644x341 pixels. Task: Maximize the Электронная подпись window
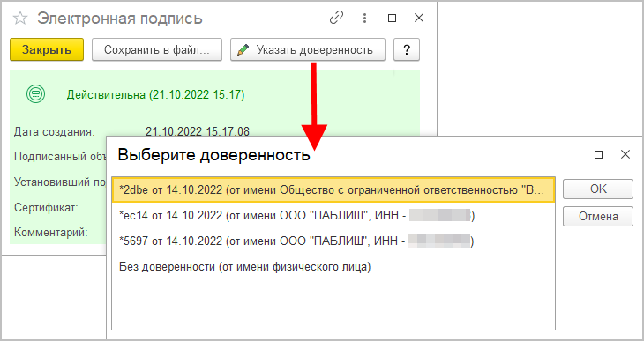pos(393,18)
